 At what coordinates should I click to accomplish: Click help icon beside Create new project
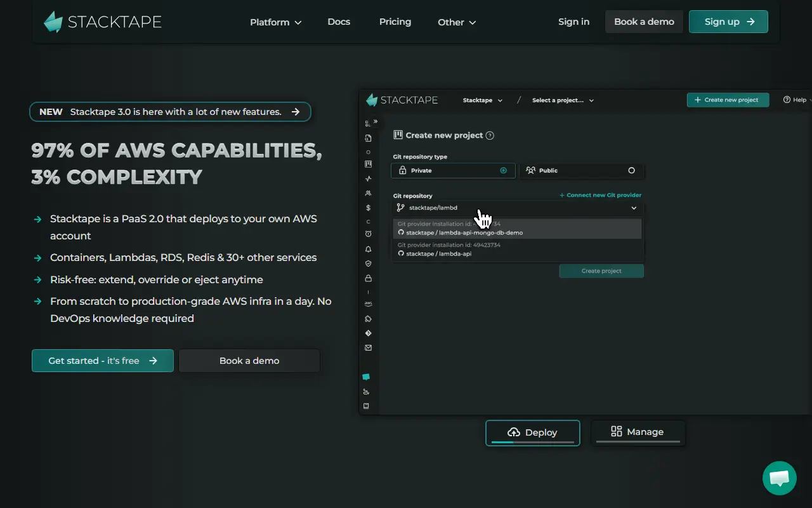click(x=490, y=135)
